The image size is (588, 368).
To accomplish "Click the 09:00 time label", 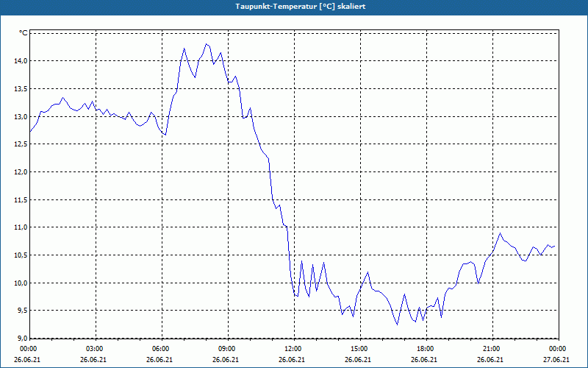I will tap(226, 349).
